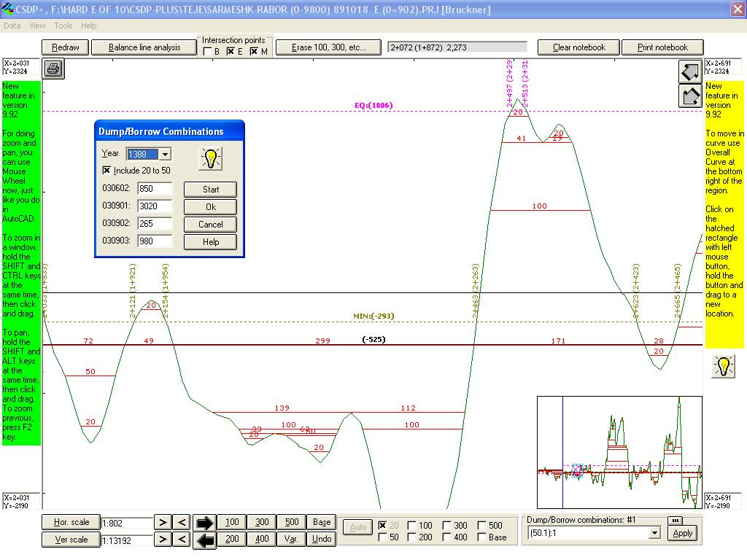
Task: Click the black left-pointing arrow button
Action: [x=204, y=540]
